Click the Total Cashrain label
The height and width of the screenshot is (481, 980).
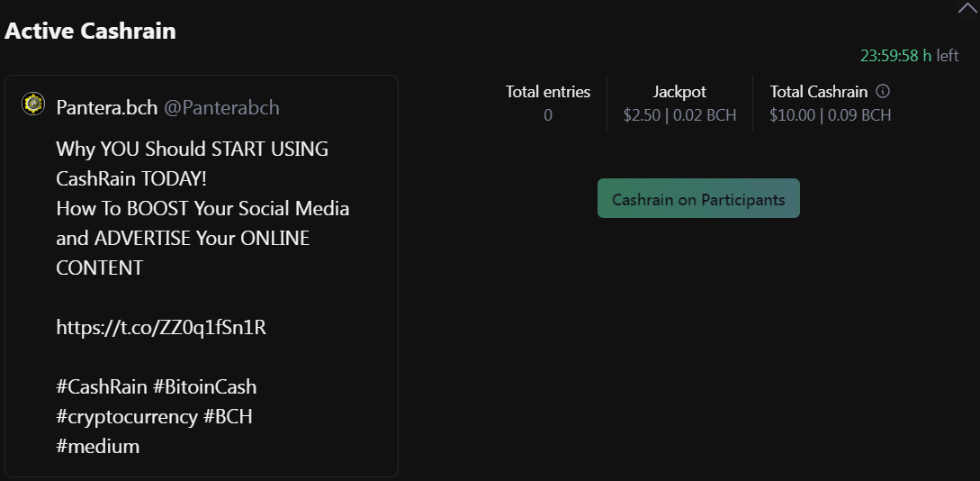tap(819, 92)
